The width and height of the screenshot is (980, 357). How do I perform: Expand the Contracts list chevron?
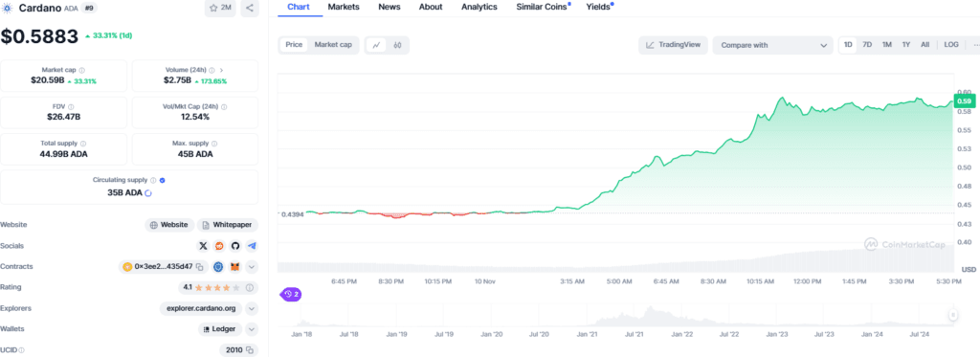point(252,267)
